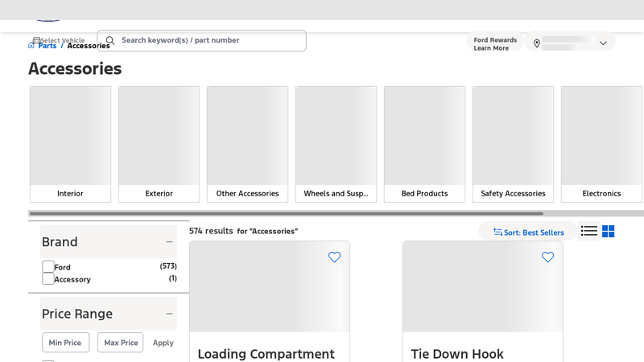644x362 pixels.
Task: Favorite the Loading Compartment product
Action: (334, 257)
